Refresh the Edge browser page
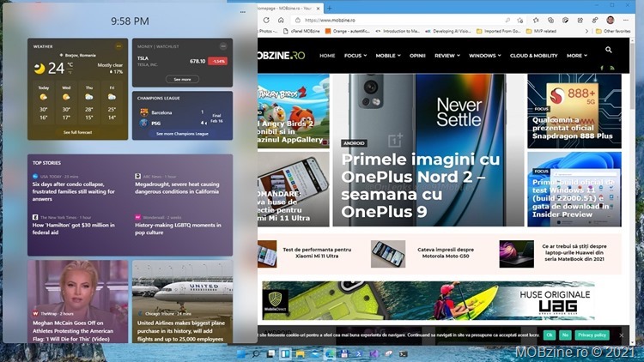This screenshot has height=362, width=644. coord(266,20)
